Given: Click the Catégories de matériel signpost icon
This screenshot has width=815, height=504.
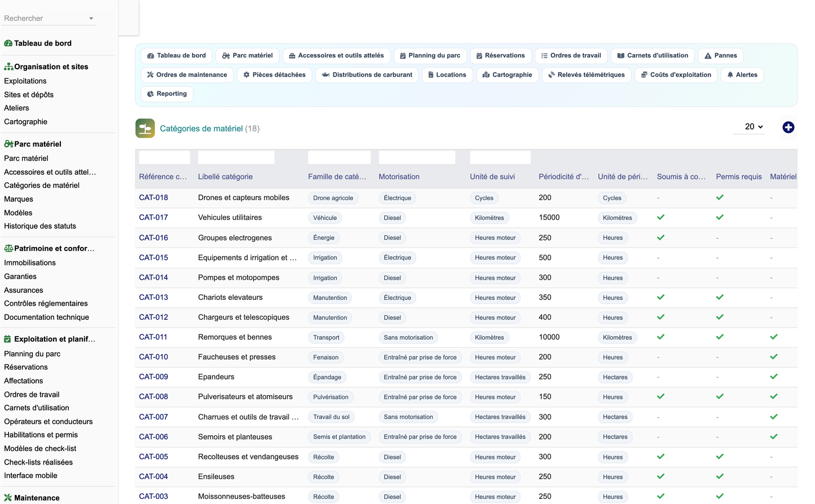Looking at the screenshot, I should [145, 129].
